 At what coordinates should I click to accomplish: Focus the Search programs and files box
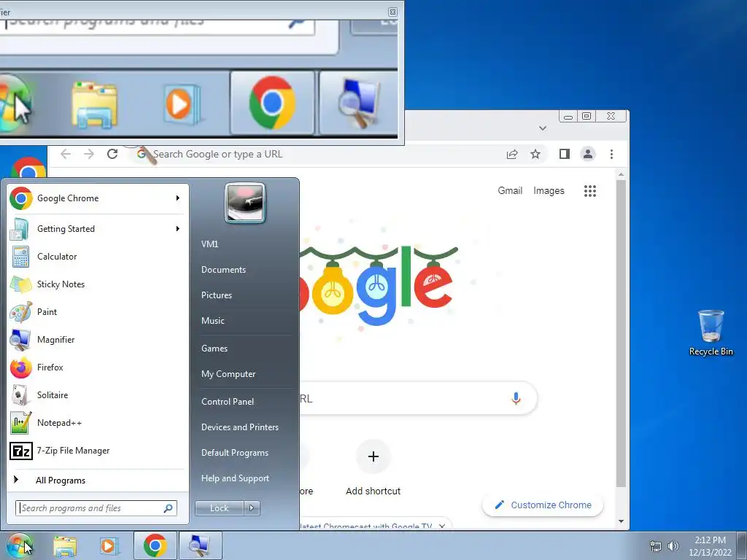point(96,508)
